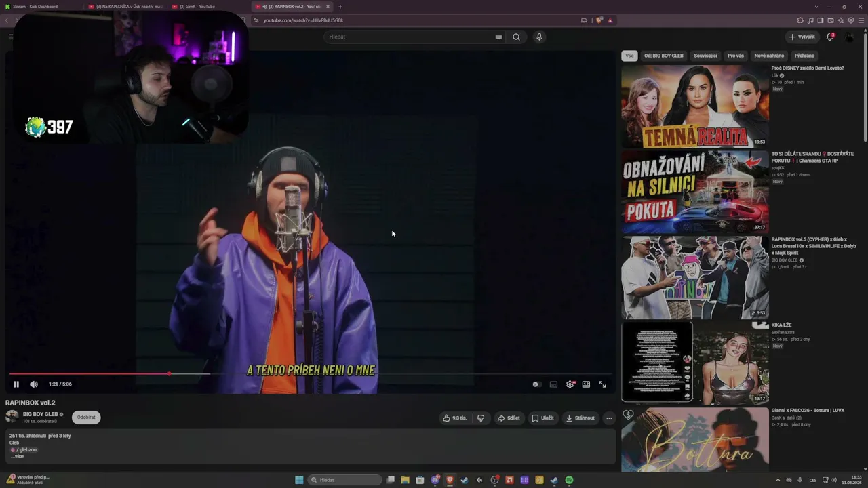Open the taskbar clock showing 16:33

pyautogui.click(x=852, y=480)
